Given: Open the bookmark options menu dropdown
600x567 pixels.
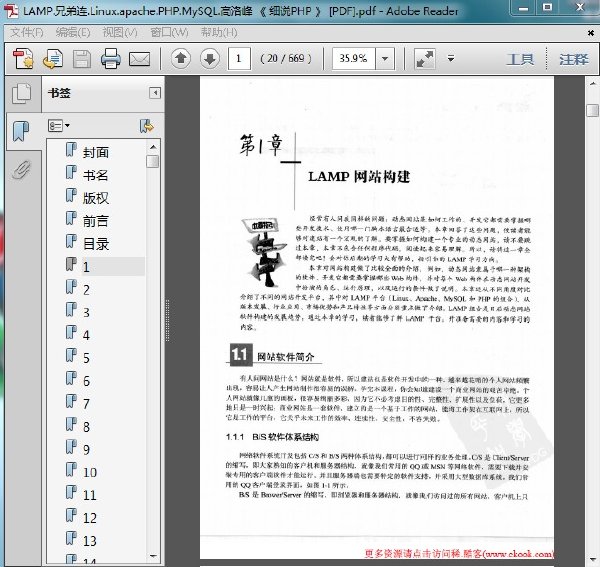Looking at the screenshot, I should pos(59,125).
